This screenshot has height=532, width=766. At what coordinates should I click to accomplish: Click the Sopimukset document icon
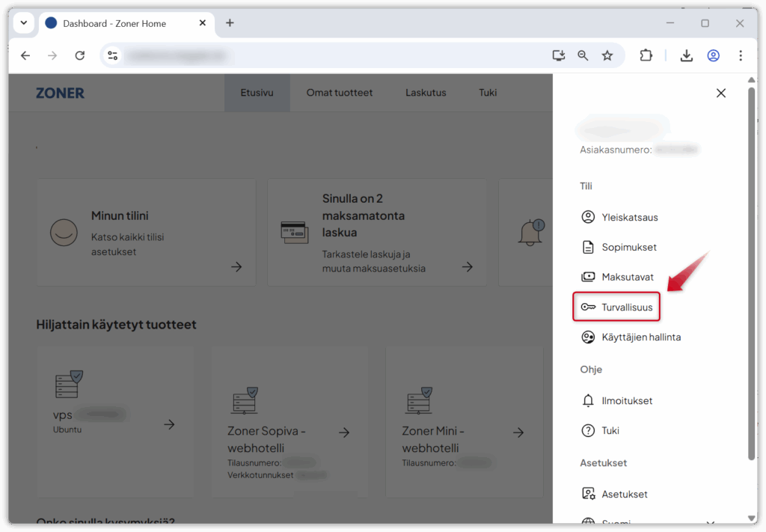588,247
